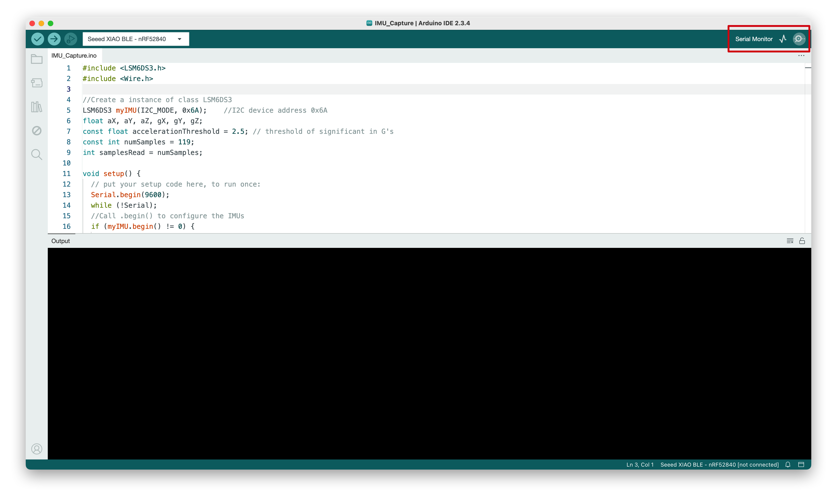
Task: Click the Upload arrow button
Action: click(54, 39)
